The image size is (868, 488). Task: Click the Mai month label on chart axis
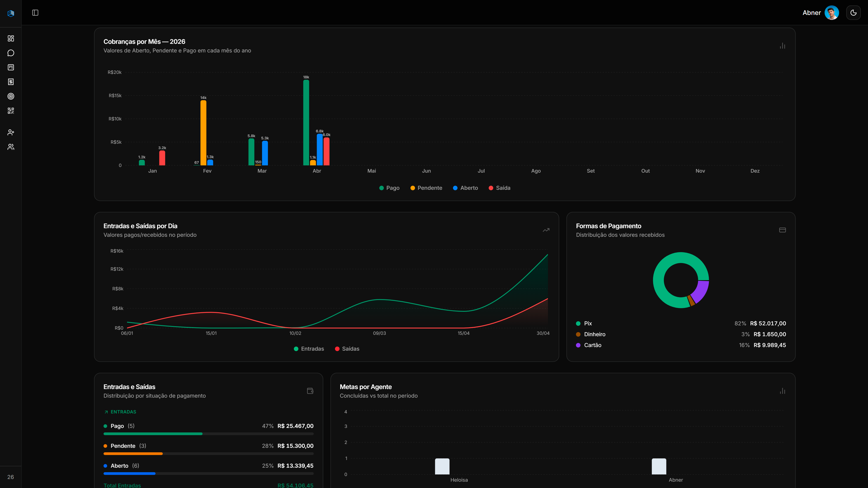point(371,171)
